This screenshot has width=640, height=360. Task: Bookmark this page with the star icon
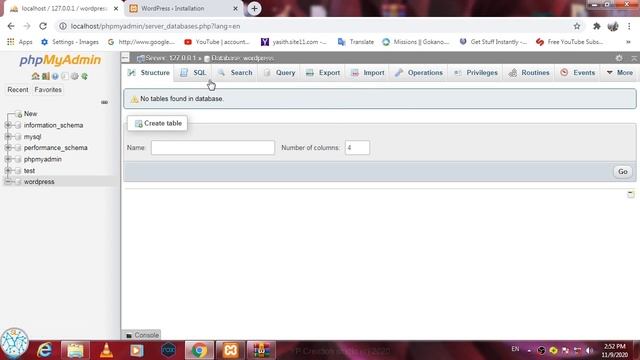click(577, 26)
